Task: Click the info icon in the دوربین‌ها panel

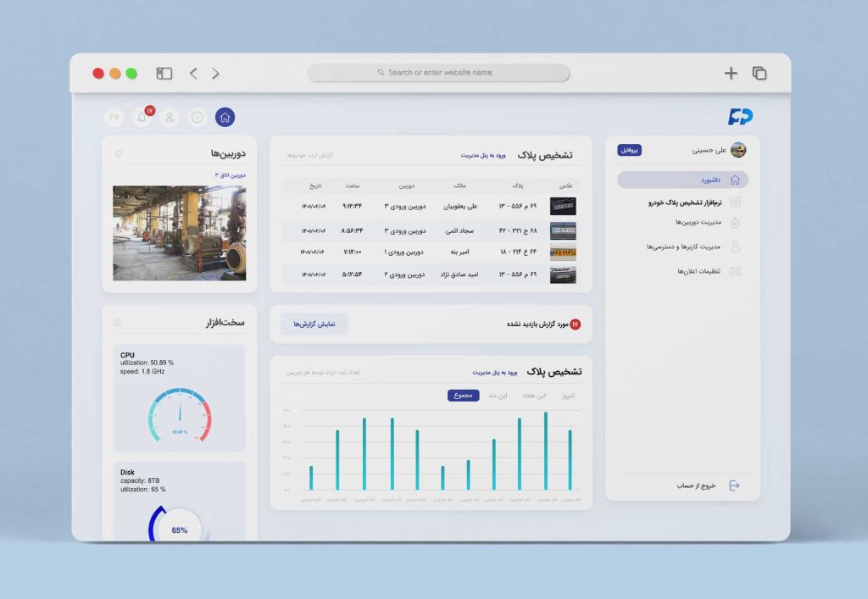Action: click(x=119, y=153)
